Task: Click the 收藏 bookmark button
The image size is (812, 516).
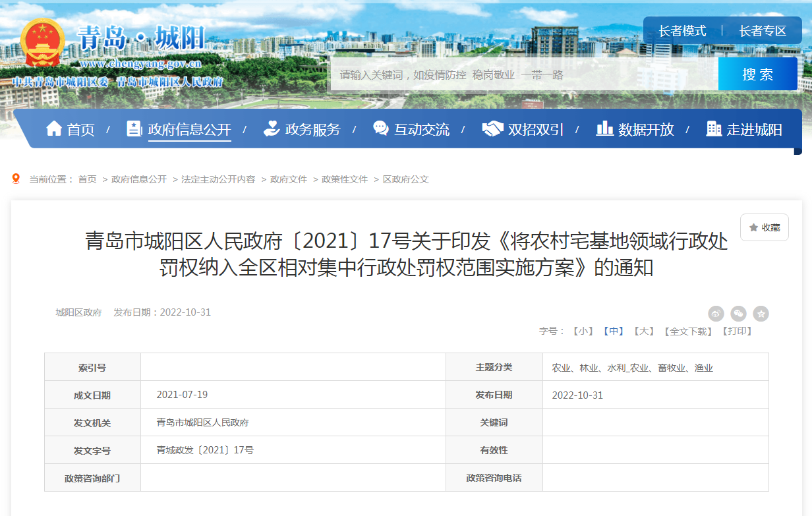Action: point(765,227)
